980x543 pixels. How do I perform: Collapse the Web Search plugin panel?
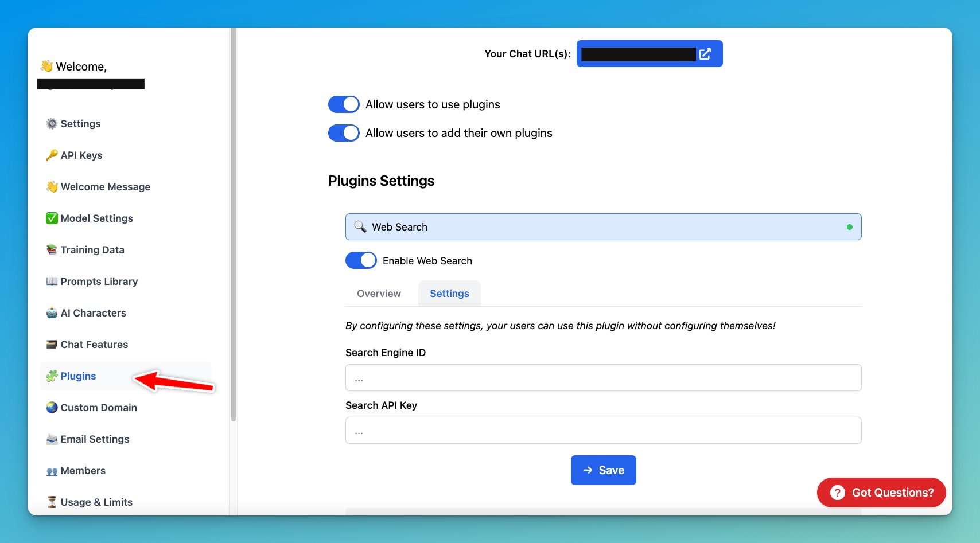click(603, 226)
